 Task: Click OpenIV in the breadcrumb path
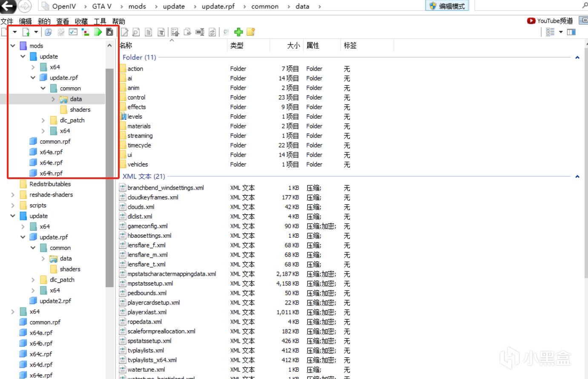[64, 6]
